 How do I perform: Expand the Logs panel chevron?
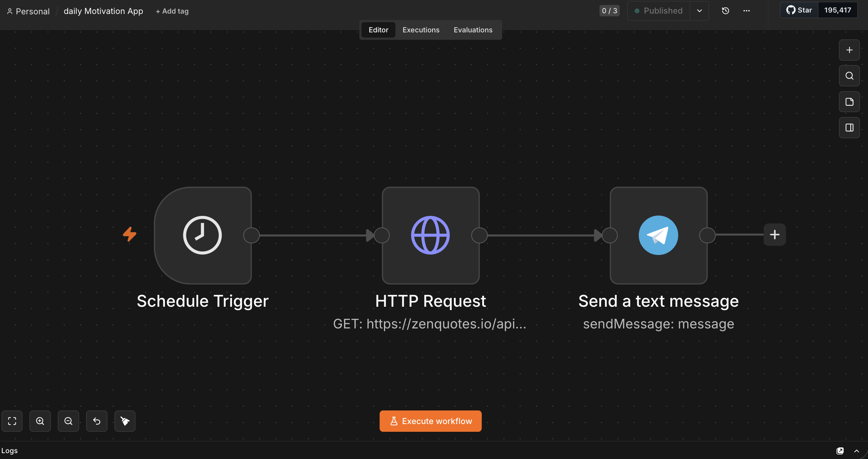point(857,451)
